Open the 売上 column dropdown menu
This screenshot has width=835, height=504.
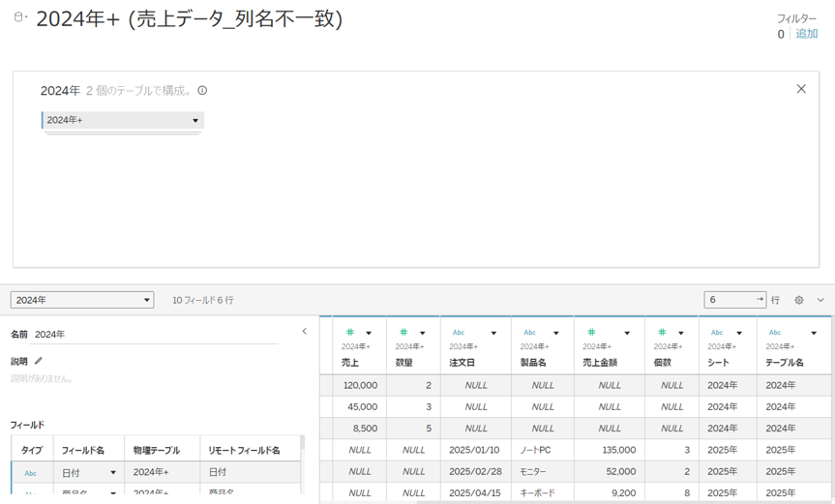tap(369, 333)
